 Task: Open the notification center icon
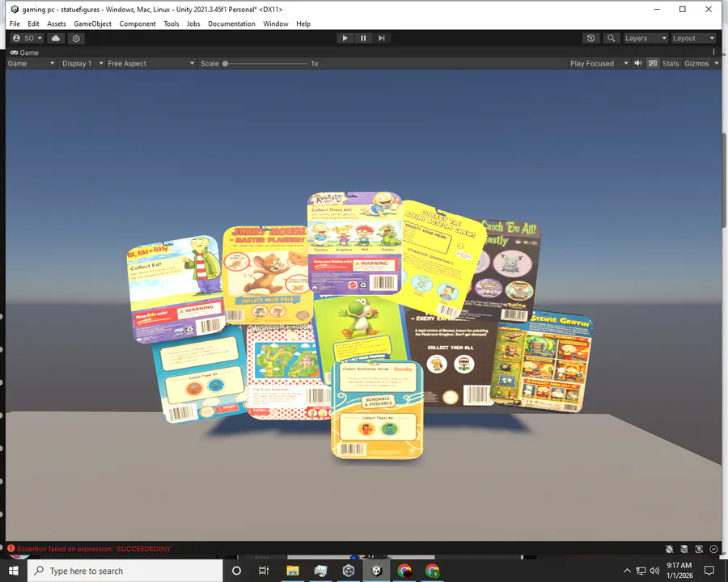[709, 571]
